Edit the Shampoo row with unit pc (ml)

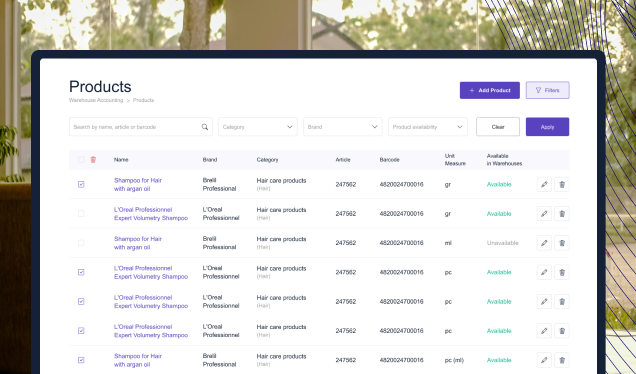pyautogui.click(x=544, y=360)
